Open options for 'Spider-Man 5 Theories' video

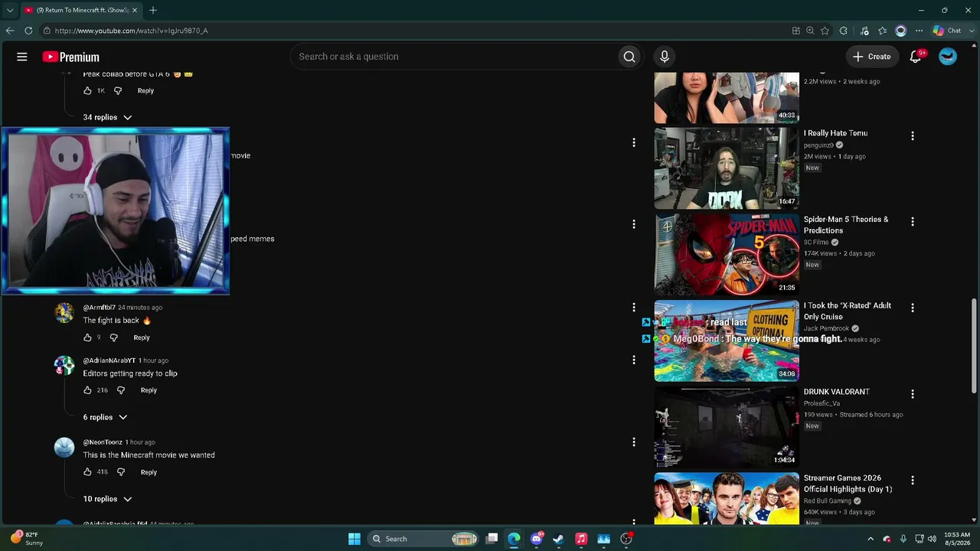(912, 222)
